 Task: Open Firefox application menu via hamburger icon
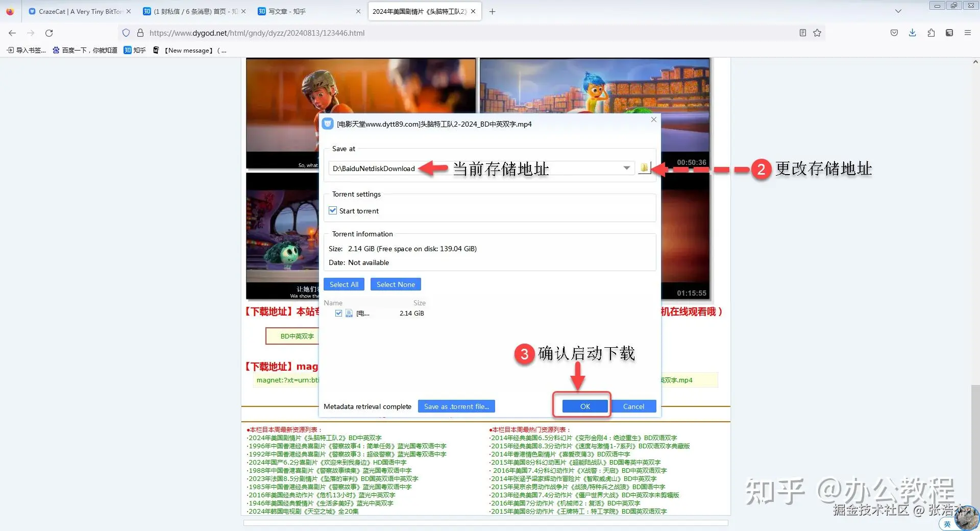[x=968, y=33]
